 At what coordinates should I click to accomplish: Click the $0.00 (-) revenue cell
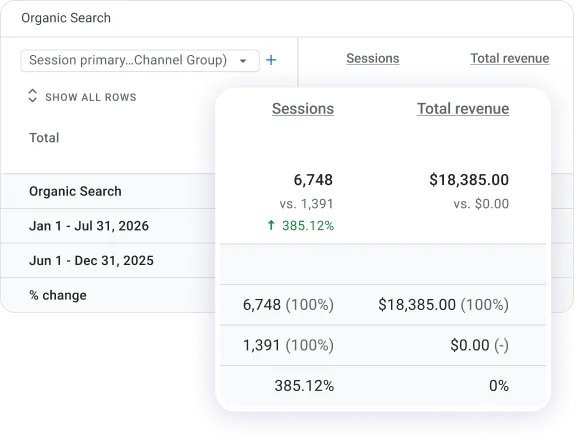coord(480,345)
